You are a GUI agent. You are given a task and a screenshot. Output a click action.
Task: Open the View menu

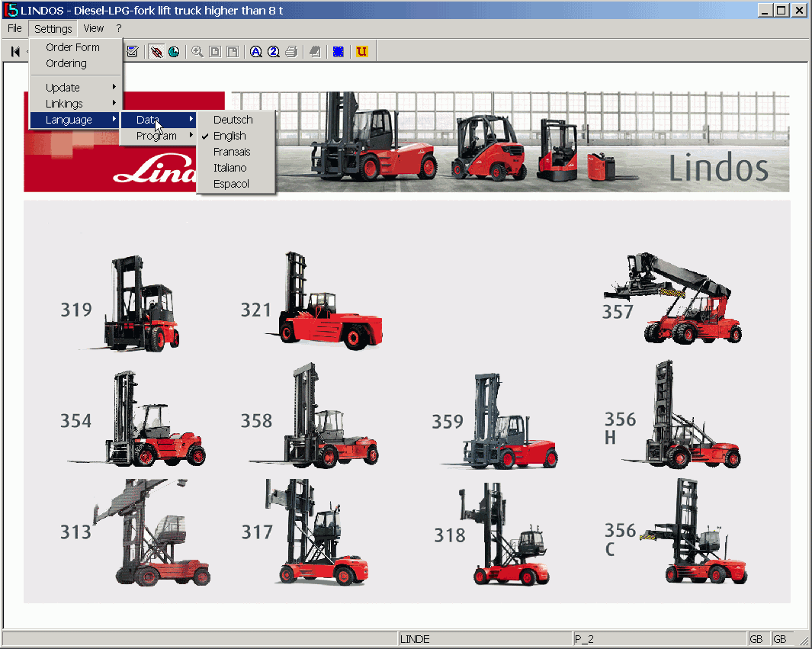pyautogui.click(x=93, y=28)
